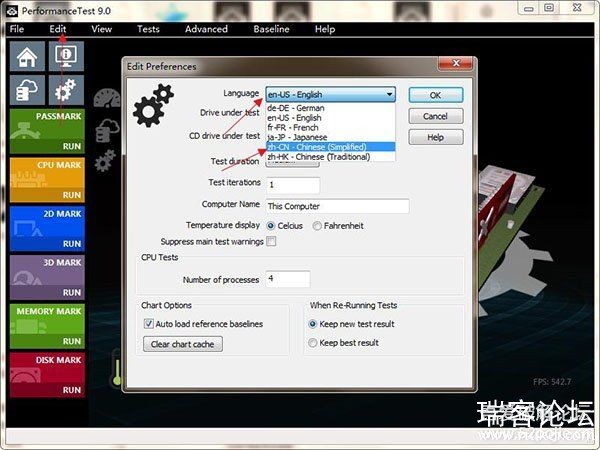Run the 3D Mark test tile
600x450 pixels.
click(47, 277)
